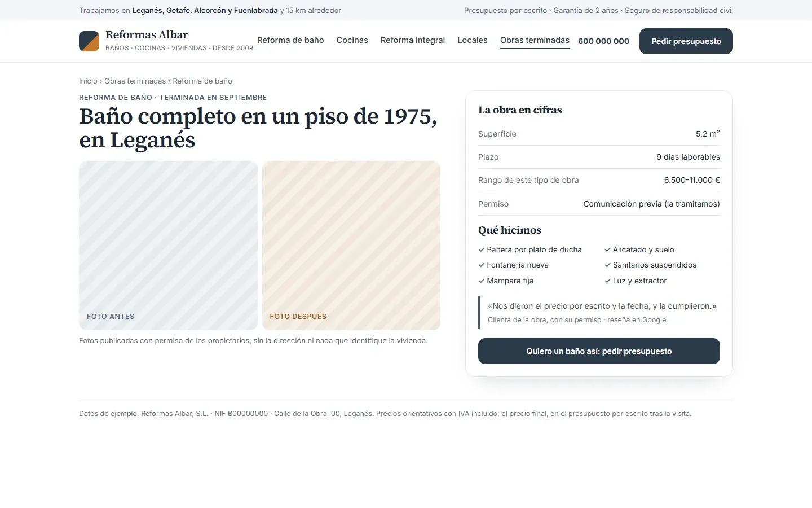Open the Obras terminadas nav link
The width and height of the screenshot is (812, 508).
[535, 40]
